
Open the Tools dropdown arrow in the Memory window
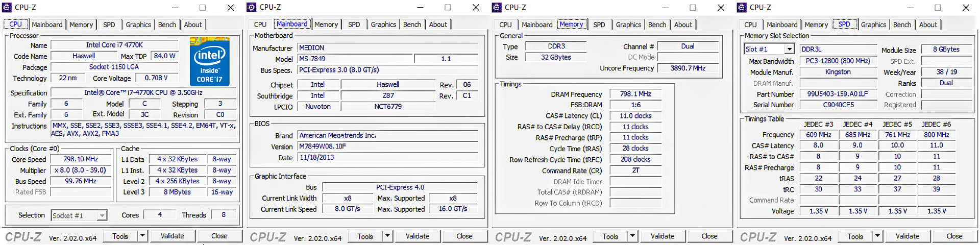tap(632, 236)
